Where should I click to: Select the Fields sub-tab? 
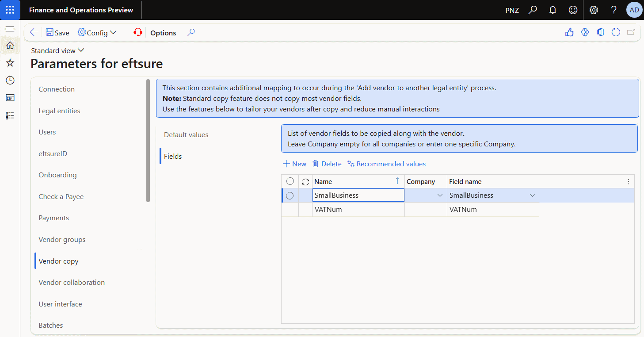point(173,156)
